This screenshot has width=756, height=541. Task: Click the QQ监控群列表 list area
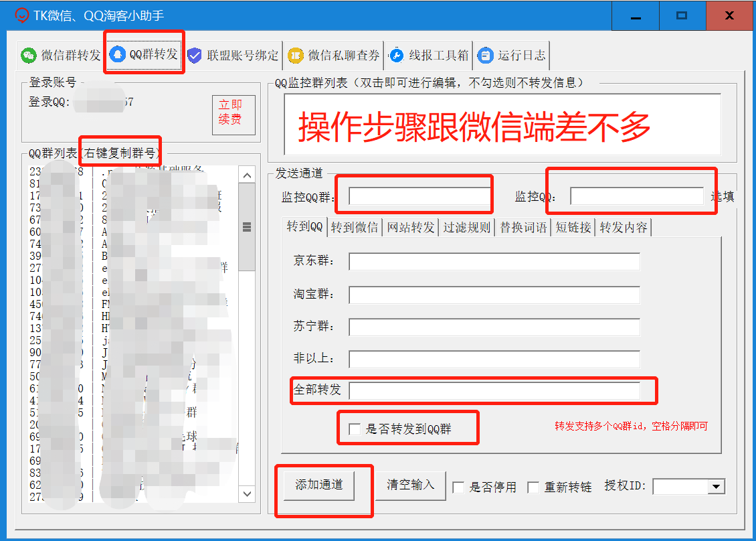(502, 124)
